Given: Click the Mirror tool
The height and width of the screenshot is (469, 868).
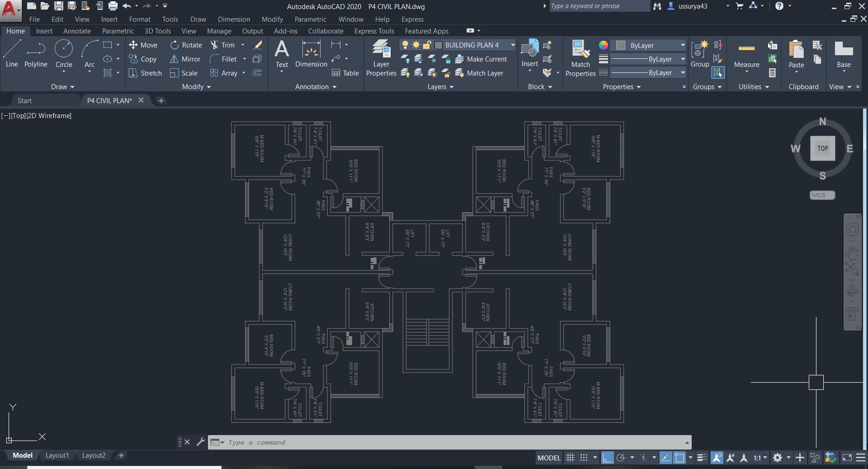Looking at the screenshot, I should (x=185, y=59).
